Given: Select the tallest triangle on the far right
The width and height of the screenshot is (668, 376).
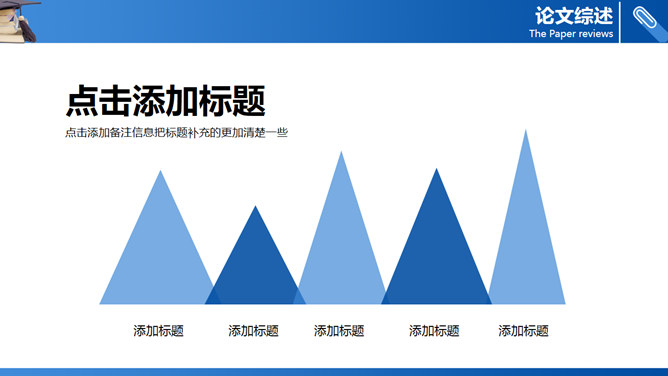Looking at the screenshot, I should [x=526, y=217].
